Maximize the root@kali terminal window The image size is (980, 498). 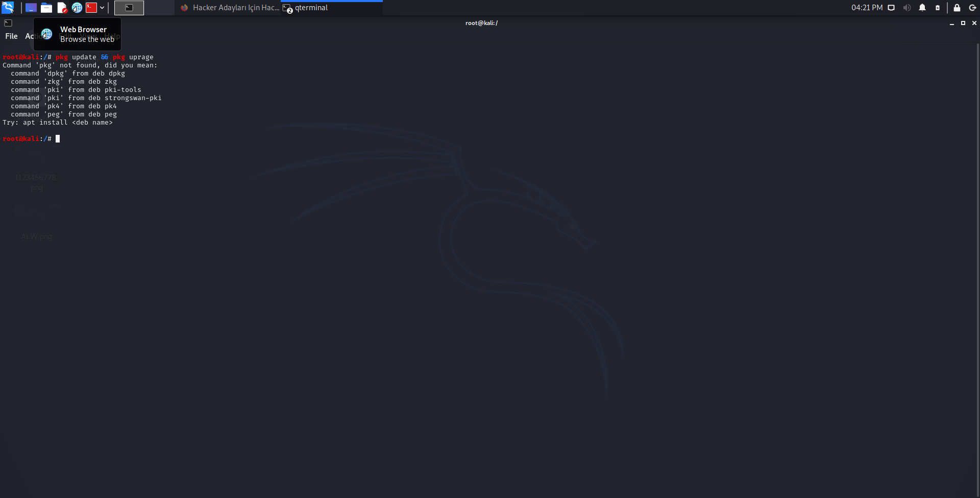[x=963, y=23]
